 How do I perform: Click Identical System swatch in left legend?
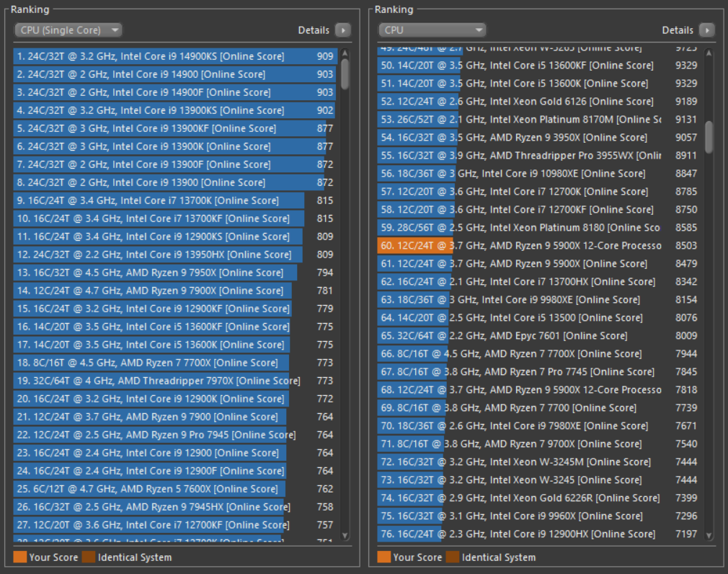(x=89, y=557)
